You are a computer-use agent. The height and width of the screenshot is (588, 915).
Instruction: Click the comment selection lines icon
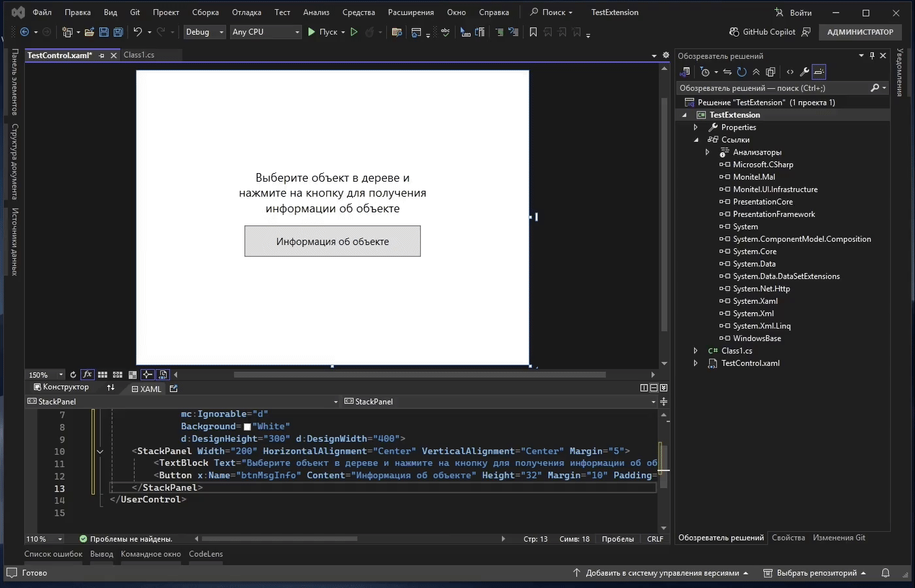click(x=499, y=32)
